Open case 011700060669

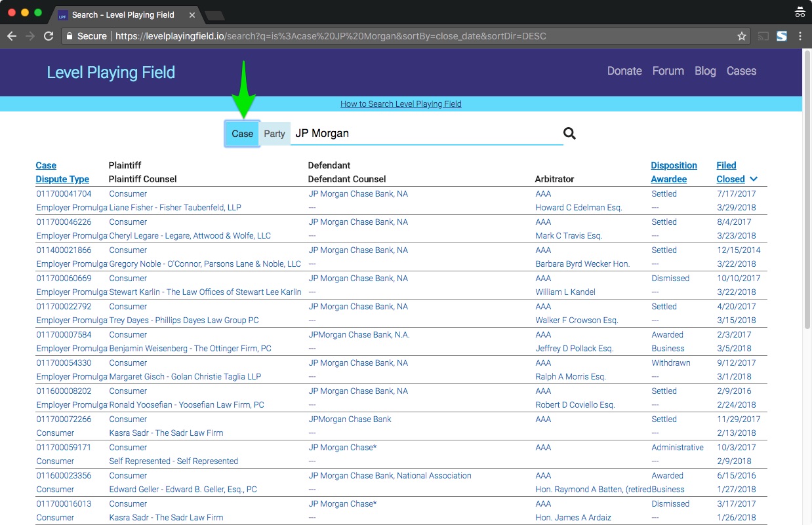click(x=64, y=279)
